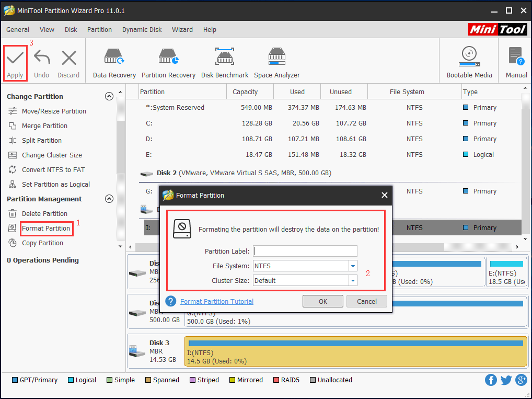Screen dimensions: 532x399
Task: Open the General menu
Action: click(x=18, y=29)
